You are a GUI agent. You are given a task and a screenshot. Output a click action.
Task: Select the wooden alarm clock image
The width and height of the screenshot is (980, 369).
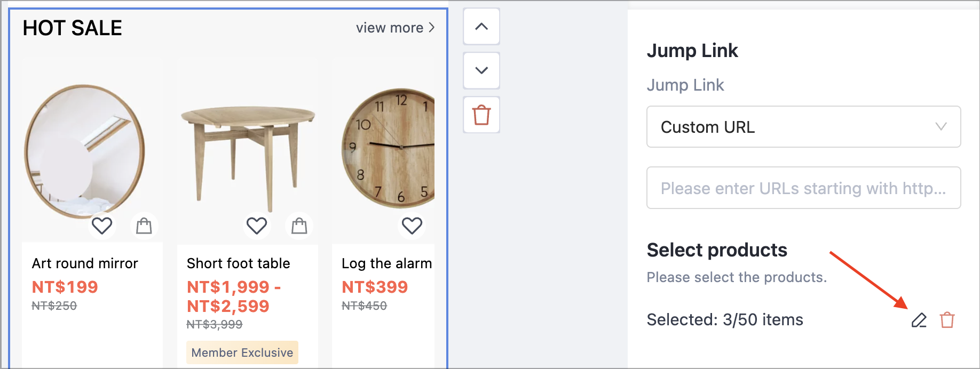click(x=388, y=148)
